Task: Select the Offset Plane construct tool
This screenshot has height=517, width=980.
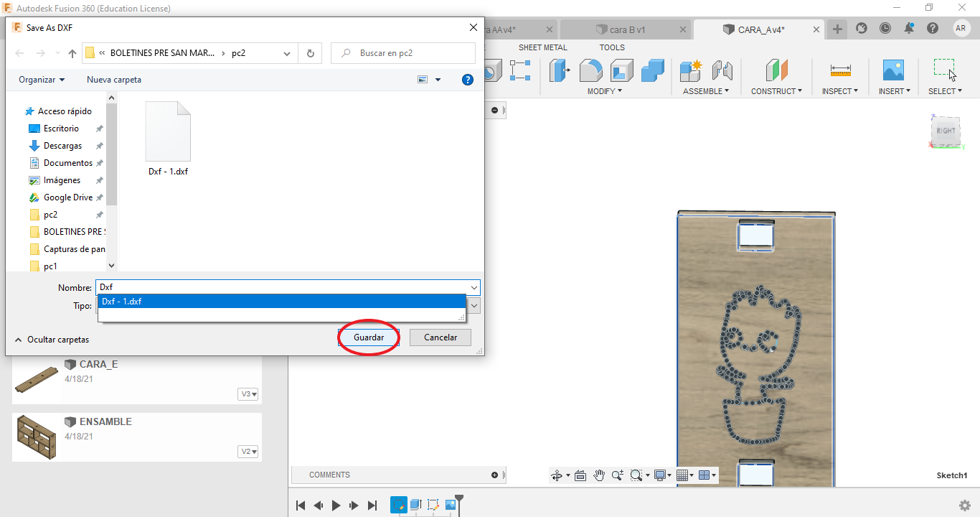Action: tap(776, 70)
